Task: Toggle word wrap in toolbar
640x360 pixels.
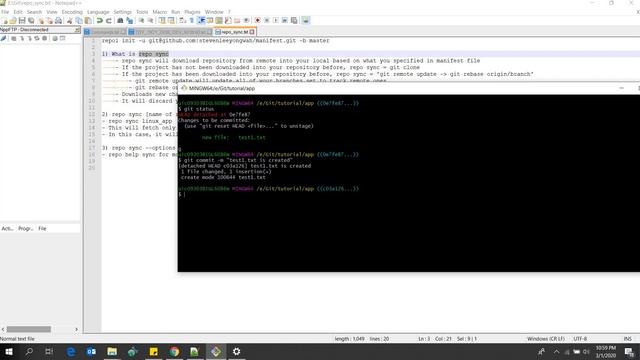Action: [182, 20]
